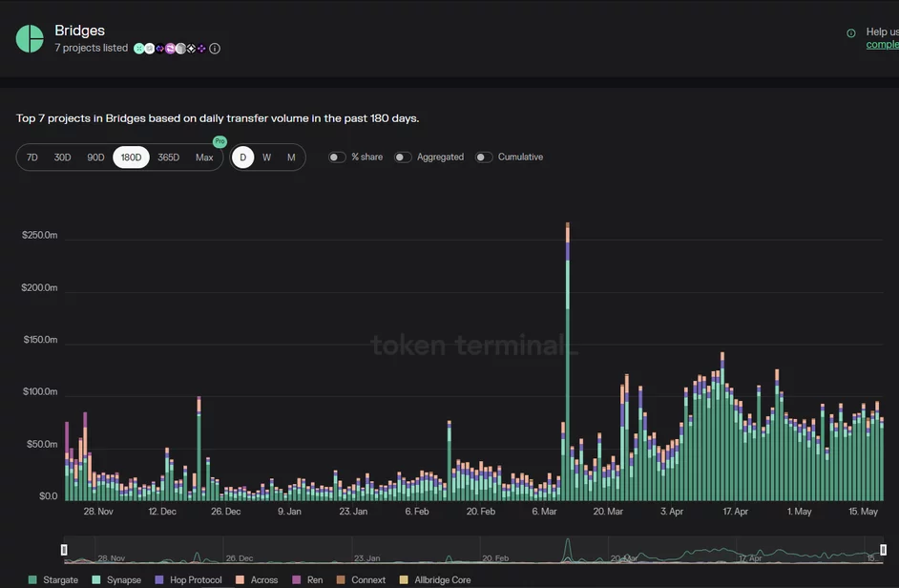Viewport: 899px width, 588px height.
Task: Select the 7D time range
Action: pyautogui.click(x=32, y=157)
